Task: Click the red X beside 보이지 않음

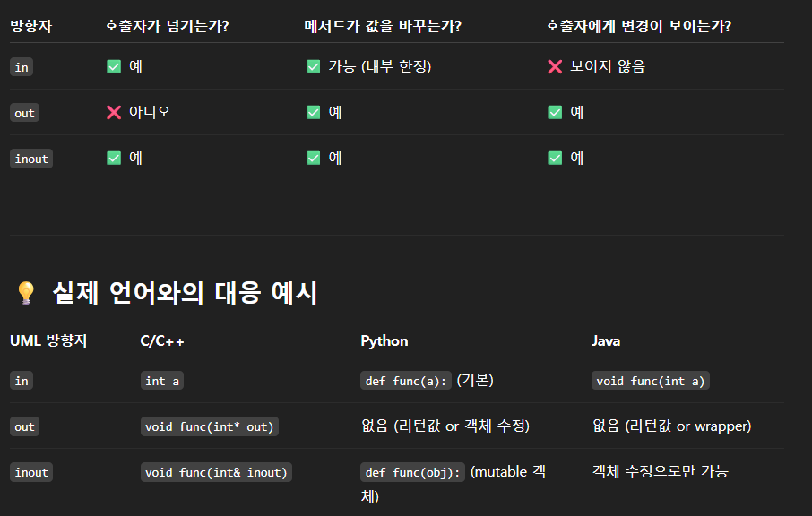Action: pyautogui.click(x=555, y=66)
